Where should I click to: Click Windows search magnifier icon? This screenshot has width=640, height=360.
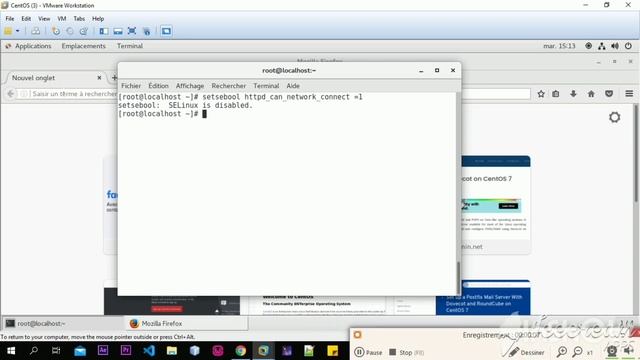click(x=34, y=351)
